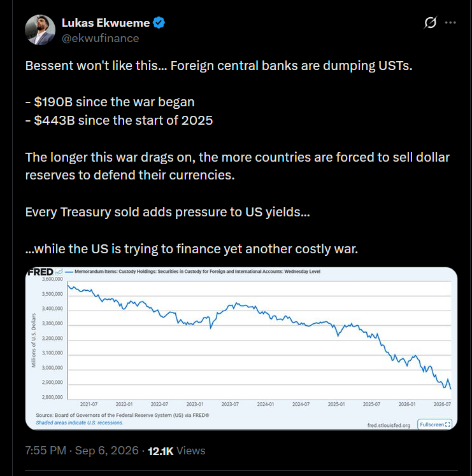Viewport: 472px width, 476px height.
Task: Click the fullscreen expand arrows icon
Action: click(447, 424)
